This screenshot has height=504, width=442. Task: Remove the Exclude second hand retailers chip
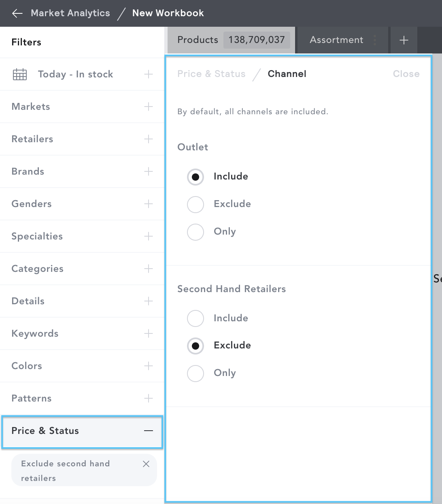(x=146, y=464)
